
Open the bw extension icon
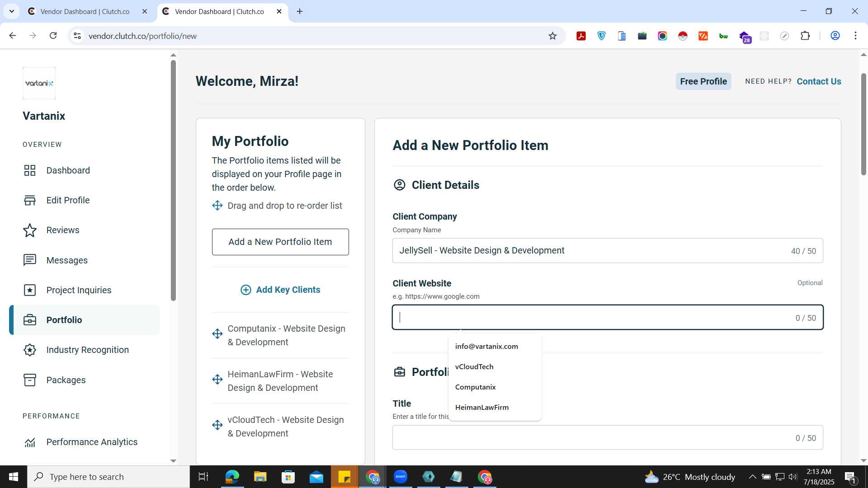point(723,36)
